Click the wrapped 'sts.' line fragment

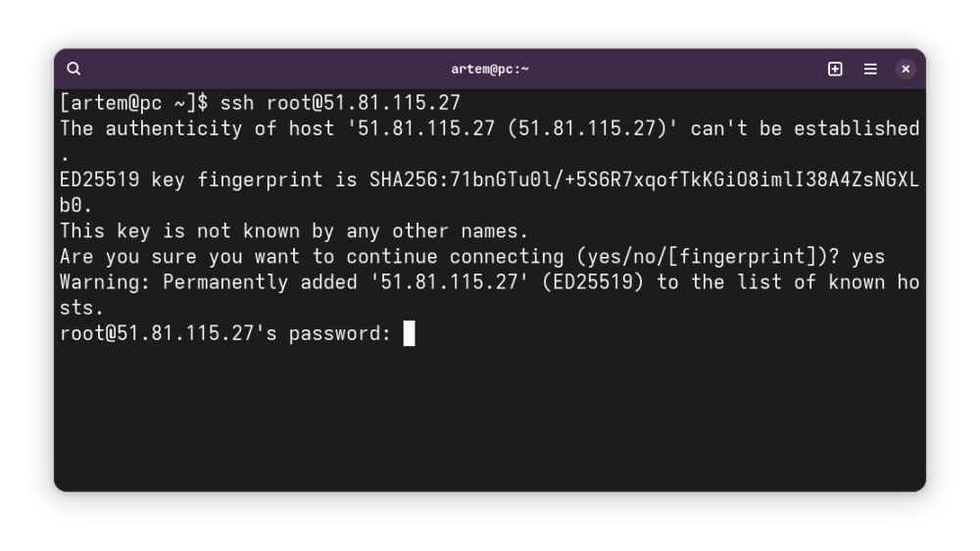point(81,308)
